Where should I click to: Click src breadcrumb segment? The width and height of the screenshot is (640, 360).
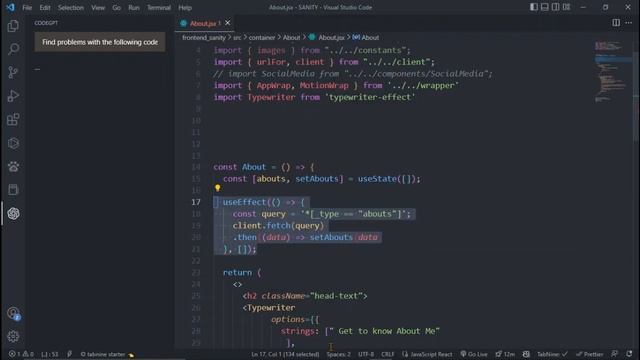pyautogui.click(x=237, y=38)
